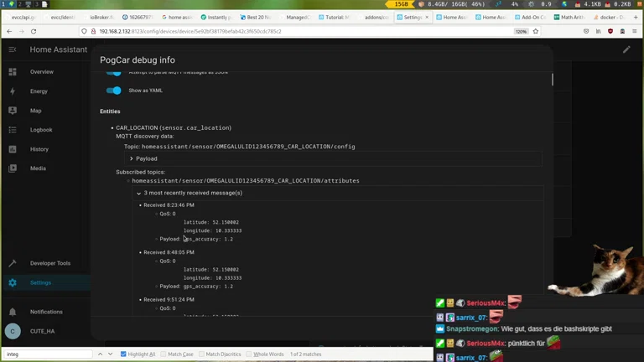644x362 pixels.
Task: Open the Settings gear in sidebar
Action: coord(13,282)
